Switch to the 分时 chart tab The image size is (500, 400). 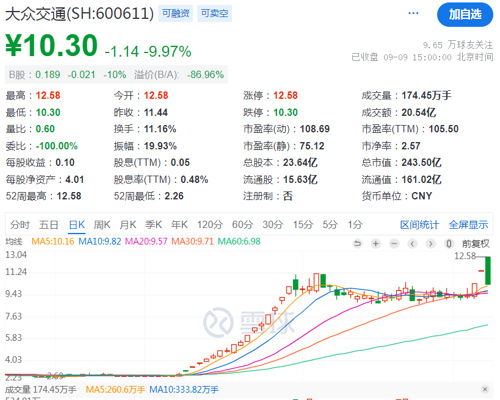pos(20,225)
